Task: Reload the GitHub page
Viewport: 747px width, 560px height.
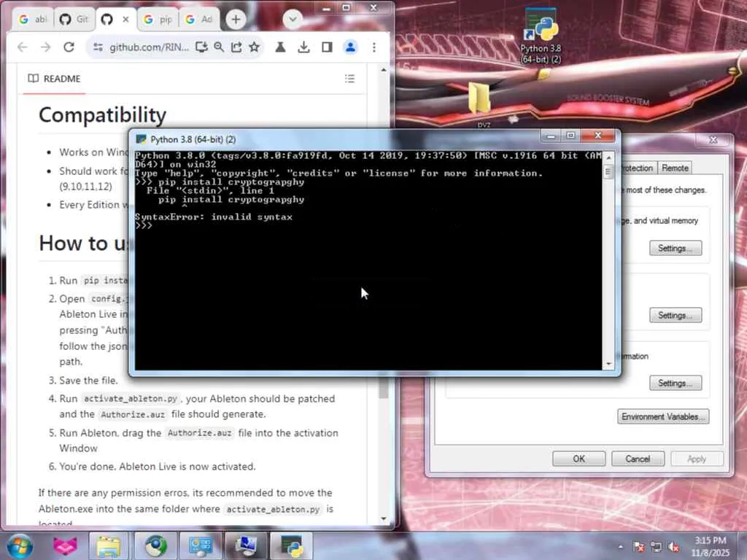Action: pos(69,47)
